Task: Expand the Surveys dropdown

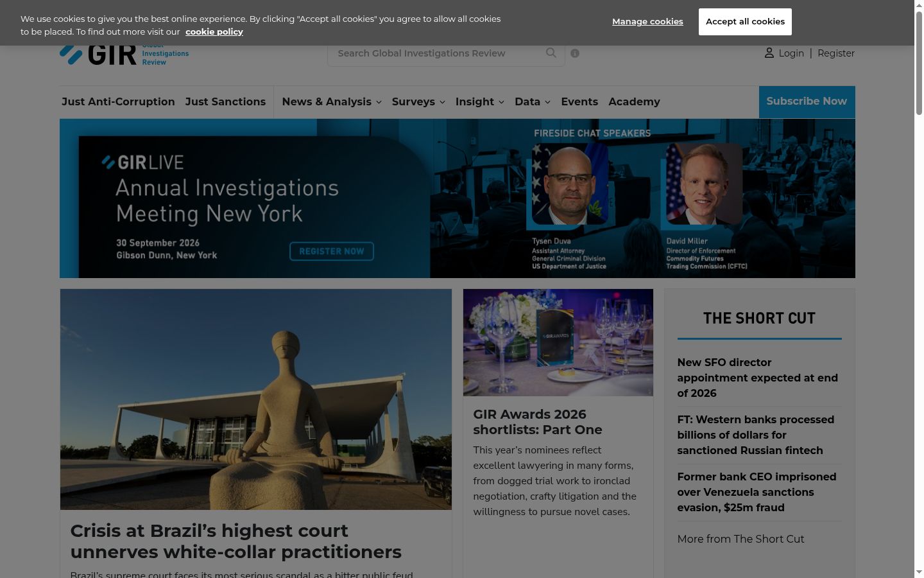Action: 418,101
